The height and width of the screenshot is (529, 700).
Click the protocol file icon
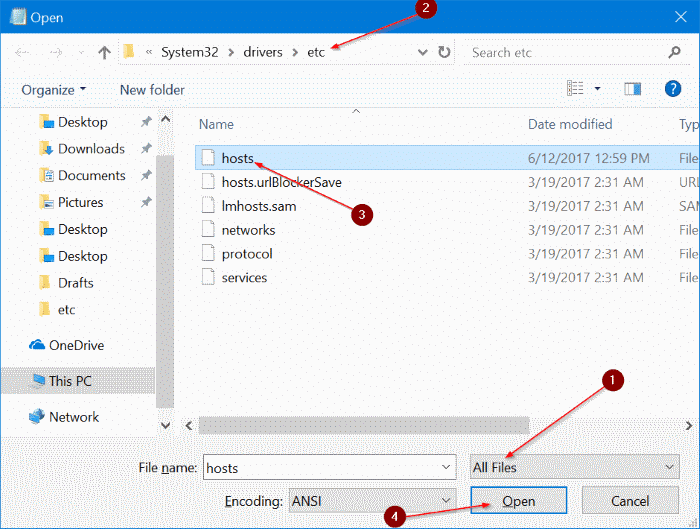click(x=208, y=253)
